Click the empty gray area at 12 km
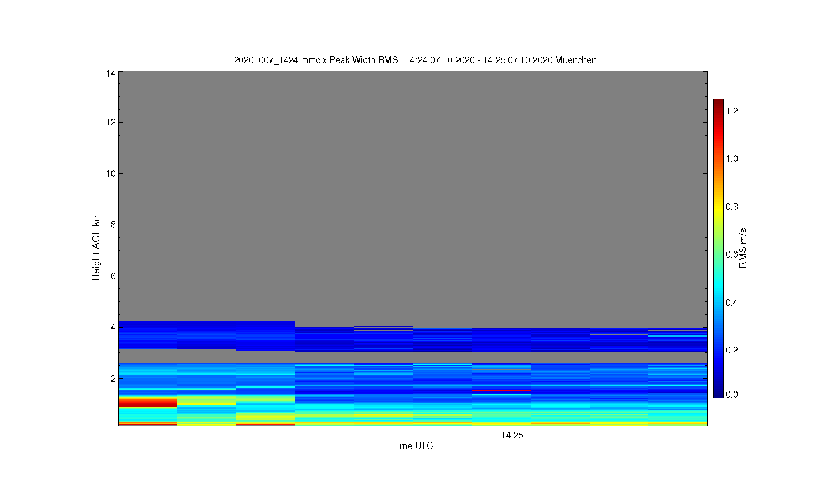Image resolution: width=840 pixels, height=504 pixels. 413,122
